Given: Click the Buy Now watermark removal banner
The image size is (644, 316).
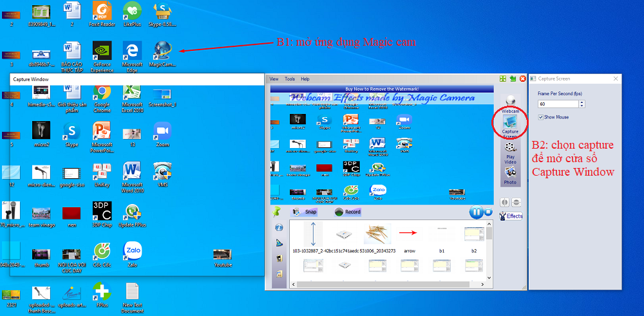Looking at the screenshot, I should click(x=382, y=88).
